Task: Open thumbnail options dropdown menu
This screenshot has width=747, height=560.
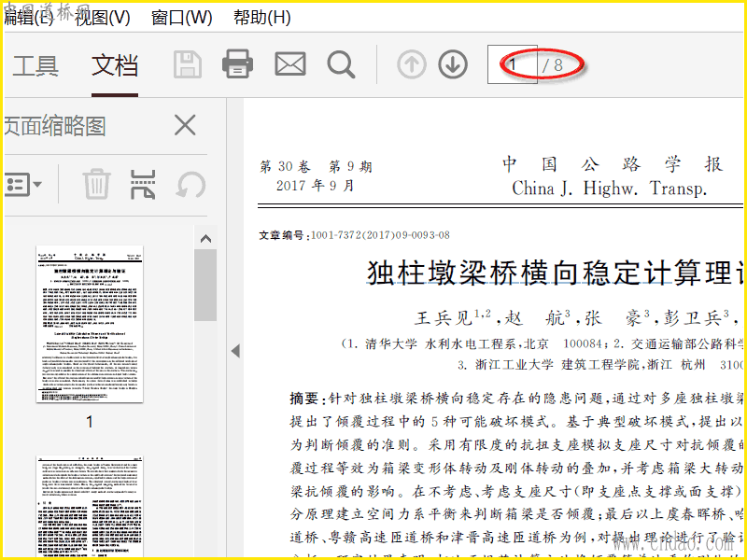Action: coord(23,184)
